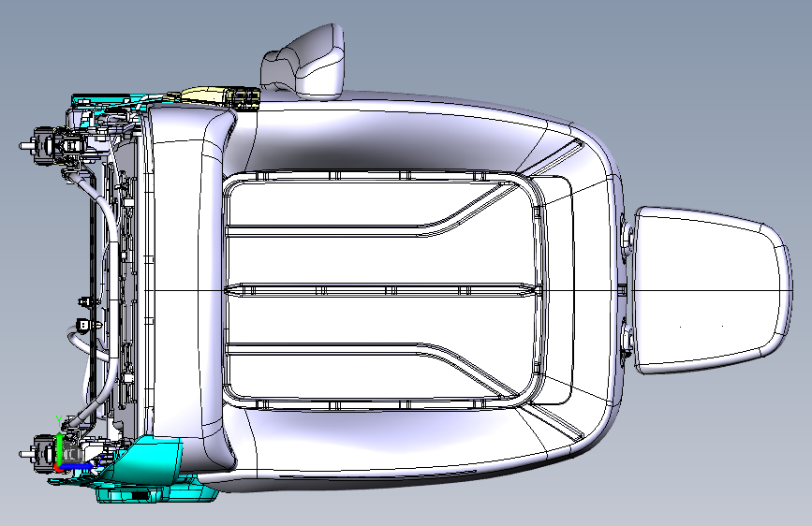Select the headrest of the seat model

712,290
